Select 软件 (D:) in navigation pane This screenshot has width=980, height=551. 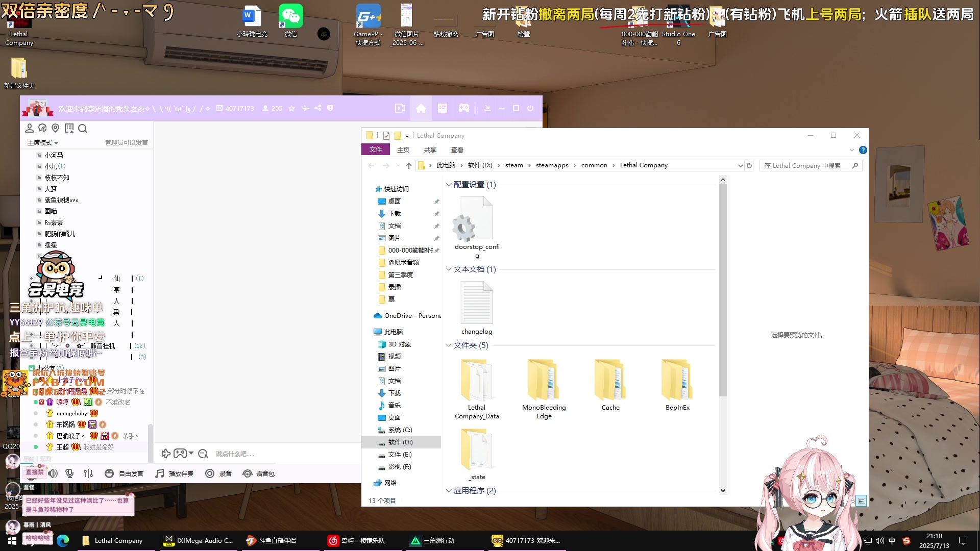tap(401, 442)
